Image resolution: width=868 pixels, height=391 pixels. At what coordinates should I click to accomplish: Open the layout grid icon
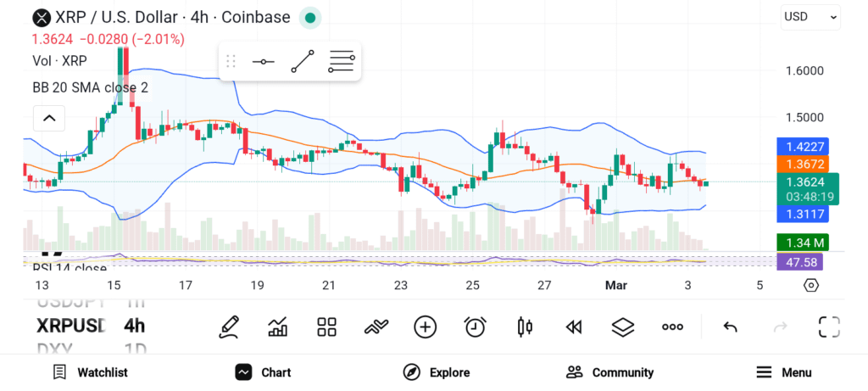(x=327, y=327)
